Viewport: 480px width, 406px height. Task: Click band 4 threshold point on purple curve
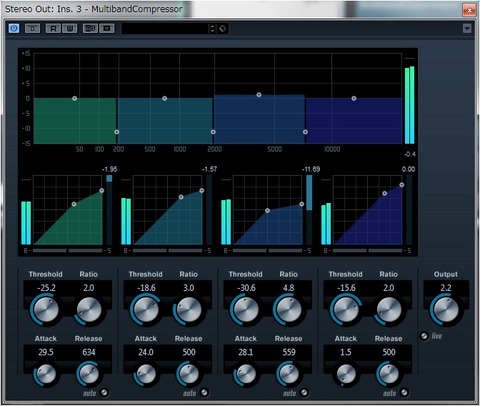point(384,193)
